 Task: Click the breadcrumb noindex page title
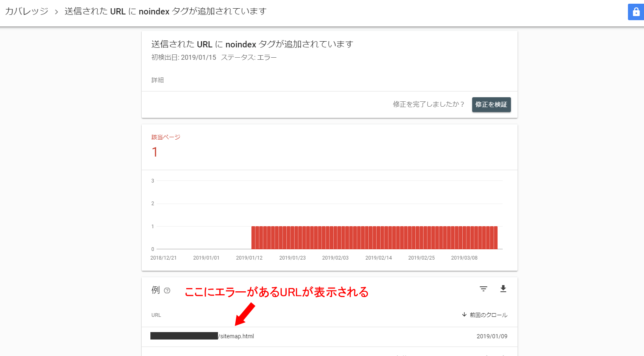(165, 12)
